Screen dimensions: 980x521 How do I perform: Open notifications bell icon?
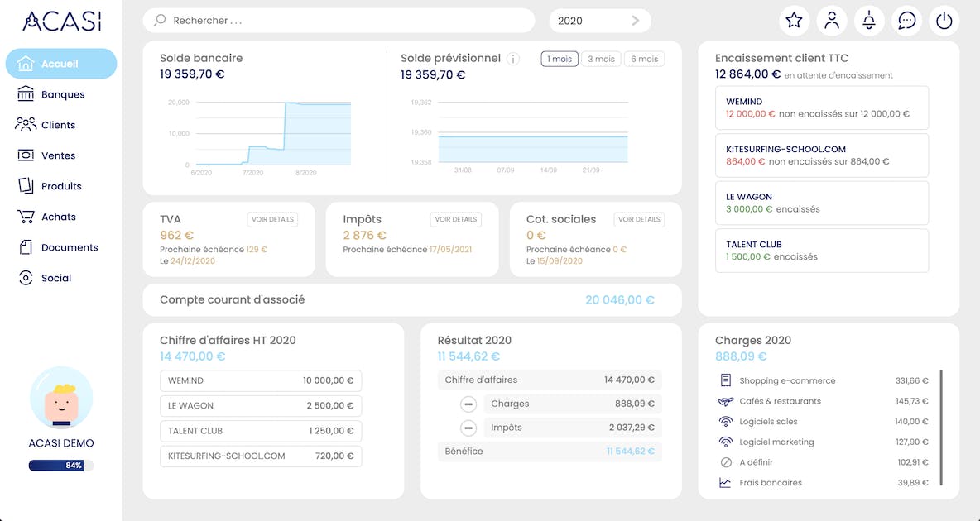click(x=869, y=22)
